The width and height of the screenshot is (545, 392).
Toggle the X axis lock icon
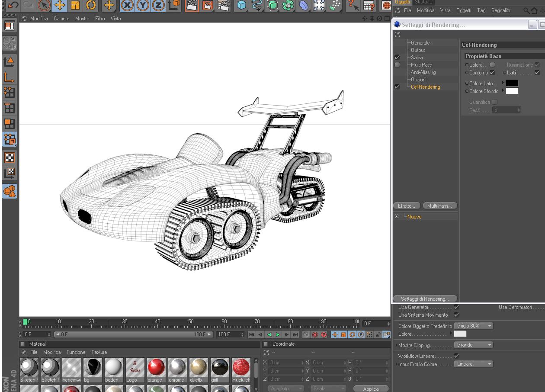click(x=127, y=5)
